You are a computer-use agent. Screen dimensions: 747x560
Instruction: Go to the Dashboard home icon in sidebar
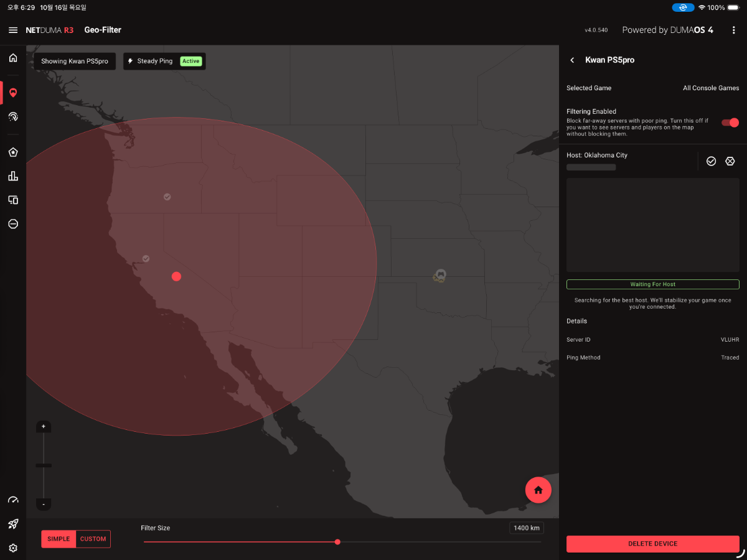click(x=13, y=58)
